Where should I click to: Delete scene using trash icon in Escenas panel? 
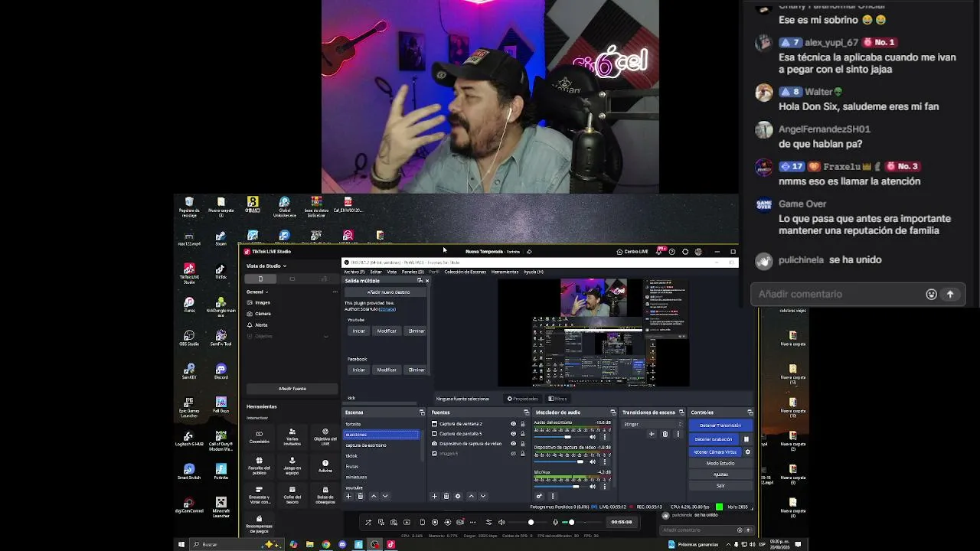(360, 496)
